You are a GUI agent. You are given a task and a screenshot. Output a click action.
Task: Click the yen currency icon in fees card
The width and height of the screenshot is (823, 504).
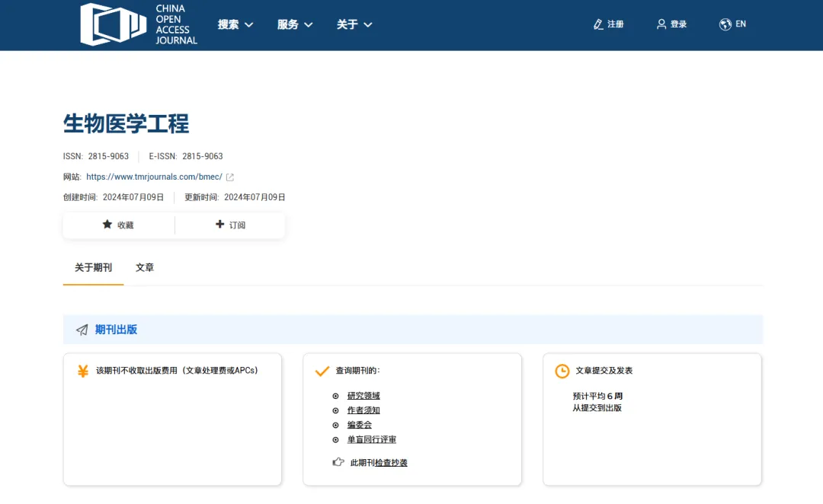pyautogui.click(x=83, y=371)
